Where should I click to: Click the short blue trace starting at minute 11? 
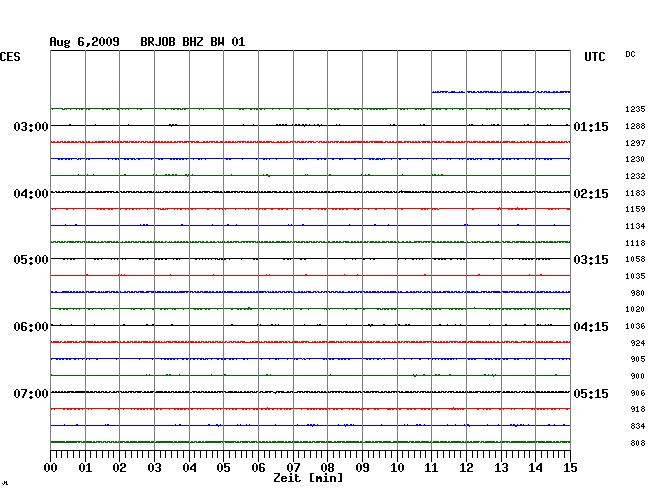point(501,92)
